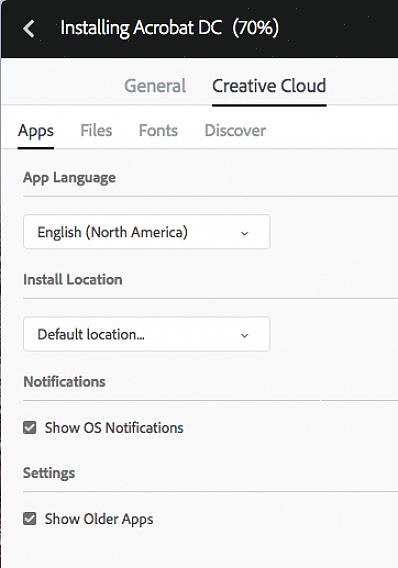This screenshot has width=398, height=568.
Task: Open the Apps sub-tab
Action: click(x=36, y=131)
